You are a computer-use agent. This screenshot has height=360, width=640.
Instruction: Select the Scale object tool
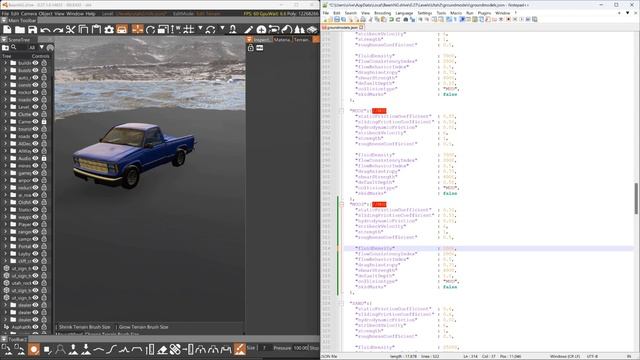[x=163, y=30]
